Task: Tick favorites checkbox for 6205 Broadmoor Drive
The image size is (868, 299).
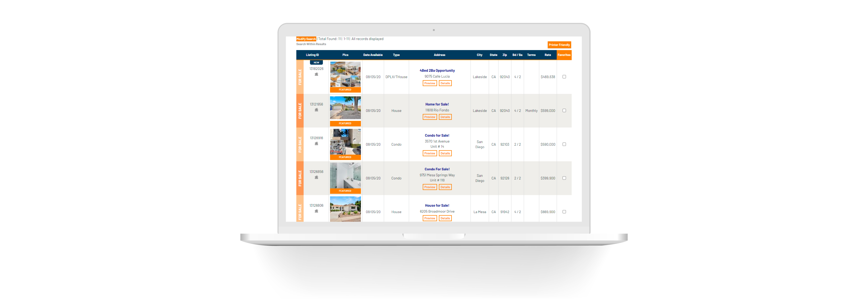Action: point(564,212)
